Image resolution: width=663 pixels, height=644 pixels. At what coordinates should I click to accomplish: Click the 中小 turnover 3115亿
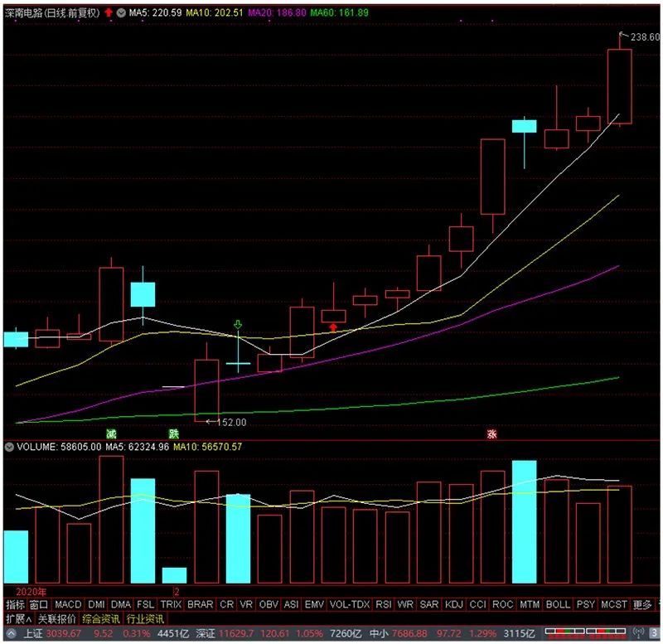pos(520,633)
